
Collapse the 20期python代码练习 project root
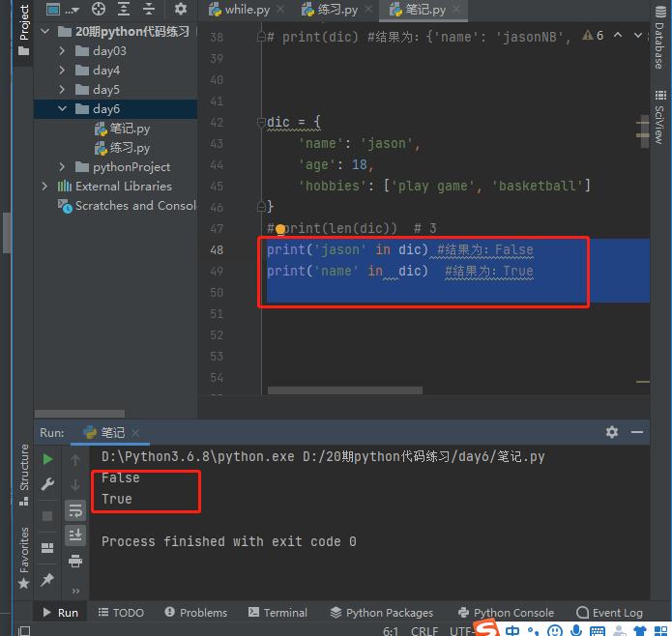click(45, 31)
